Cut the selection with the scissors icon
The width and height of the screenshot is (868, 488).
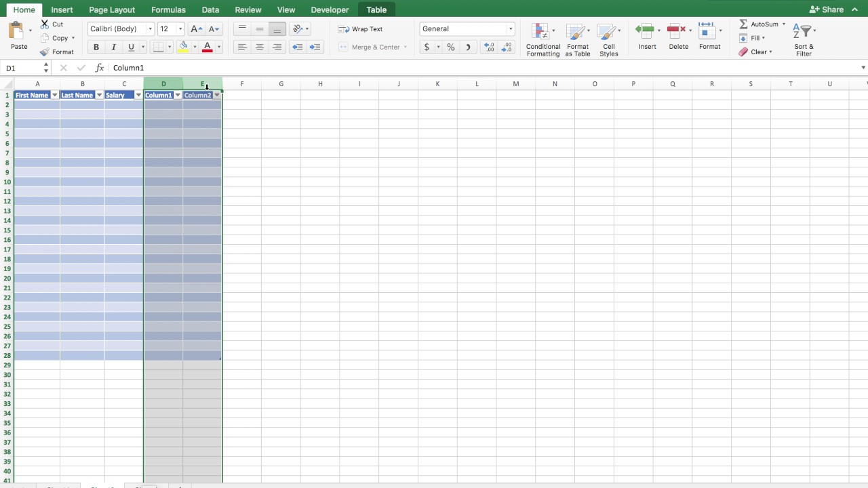(45, 24)
